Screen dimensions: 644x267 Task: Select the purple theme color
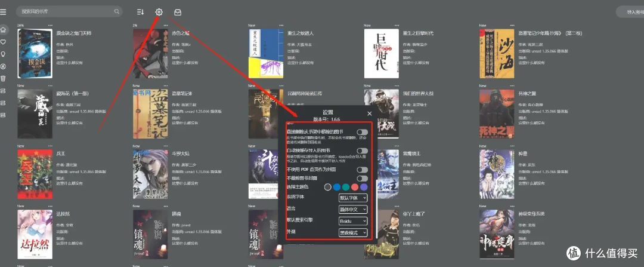[x=364, y=187]
